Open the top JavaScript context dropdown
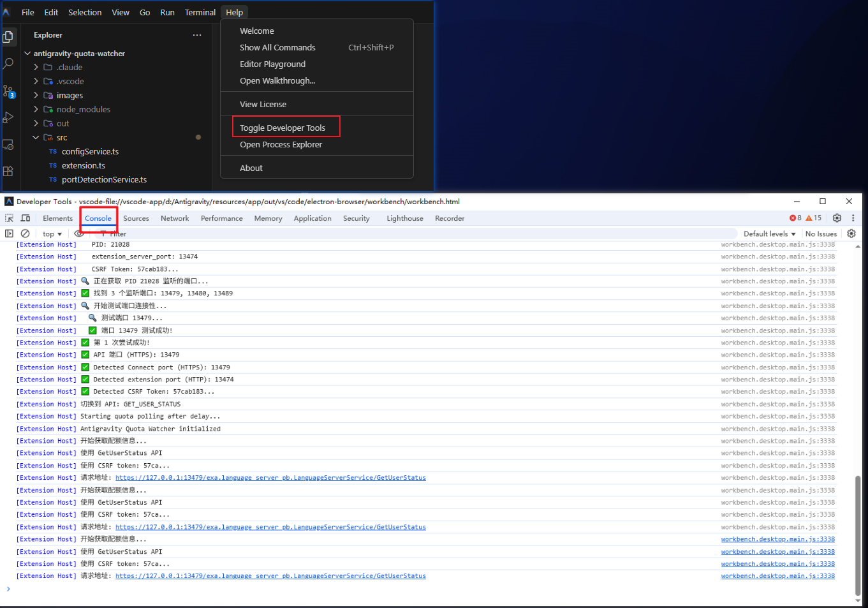Screen dimensions: 868x608 [52, 234]
